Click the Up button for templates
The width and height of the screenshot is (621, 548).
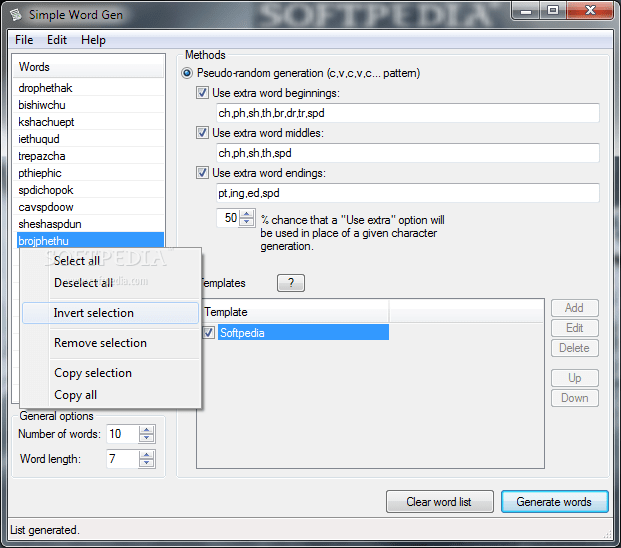[x=575, y=378]
